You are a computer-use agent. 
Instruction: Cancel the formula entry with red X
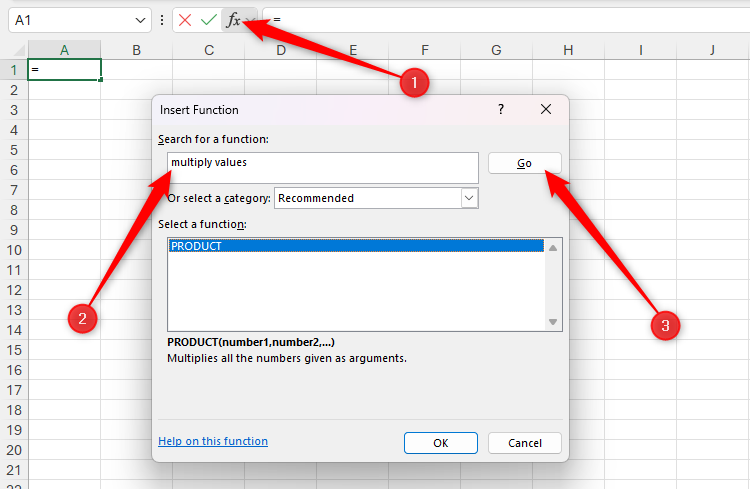(x=185, y=20)
